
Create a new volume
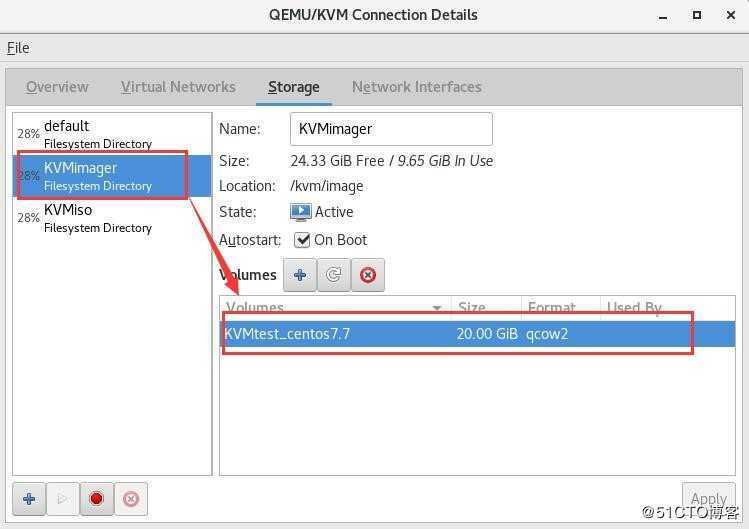[300, 275]
